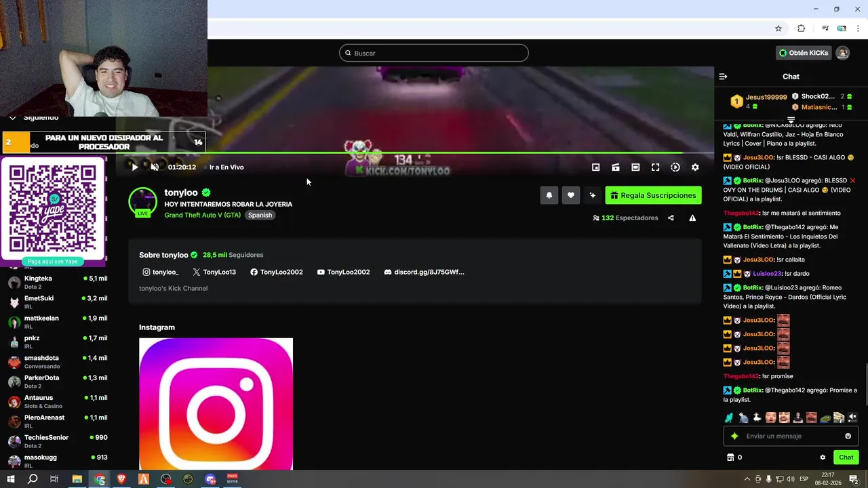This screenshot has width=868, height=488.
Task: Open smashdota channel in sidebar
Action: coord(57,361)
